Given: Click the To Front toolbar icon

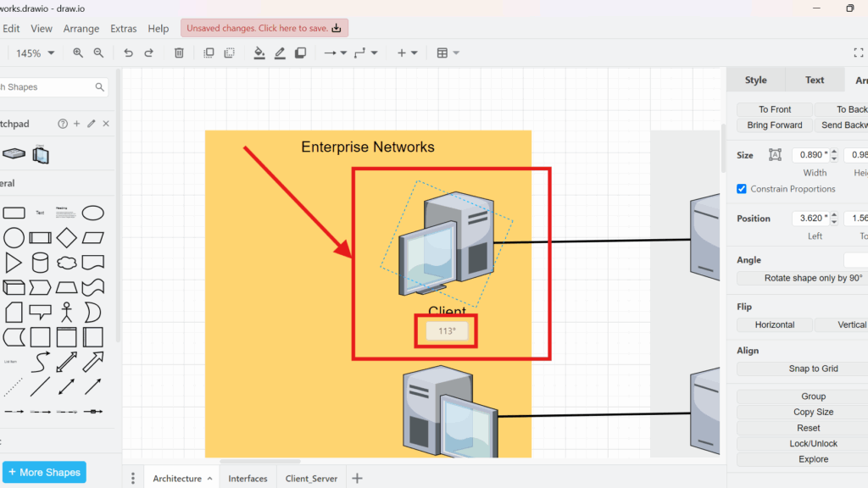Looking at the screenshot, I should [209, 53].
